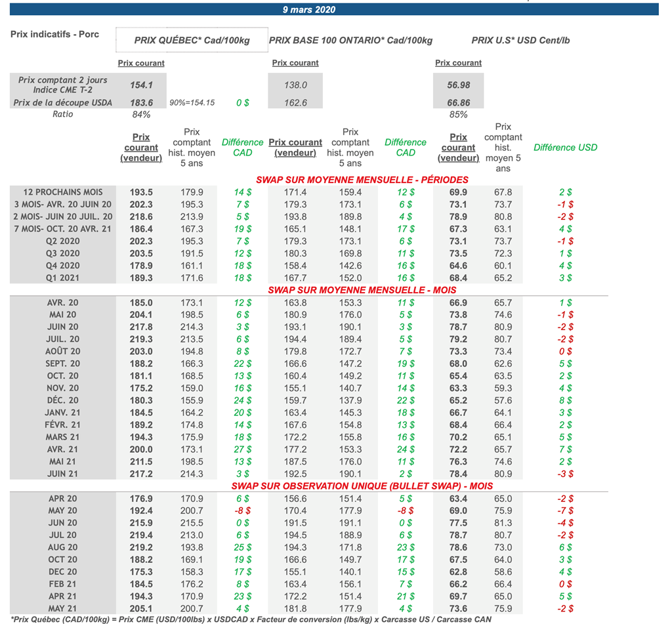Click the 'PRIX U.S* USD Cent/lb' heading
Screen dimensions: 672x624
pos(520,40)
